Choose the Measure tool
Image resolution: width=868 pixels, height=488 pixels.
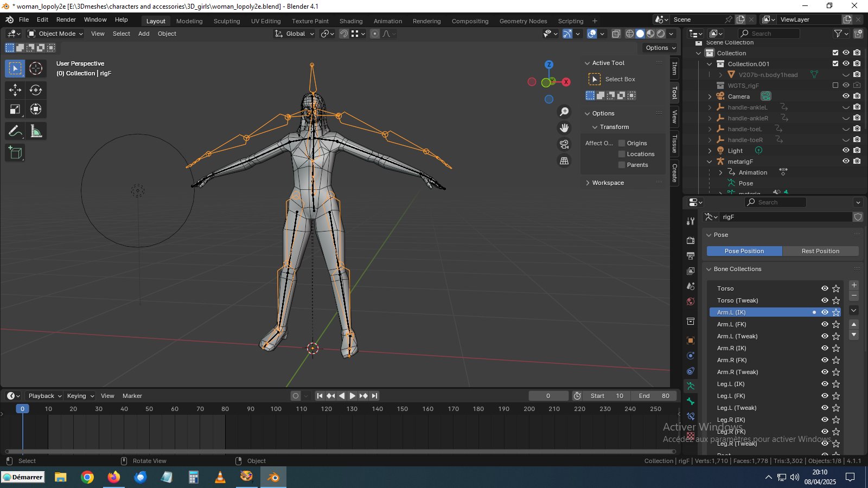coord(36,131)
